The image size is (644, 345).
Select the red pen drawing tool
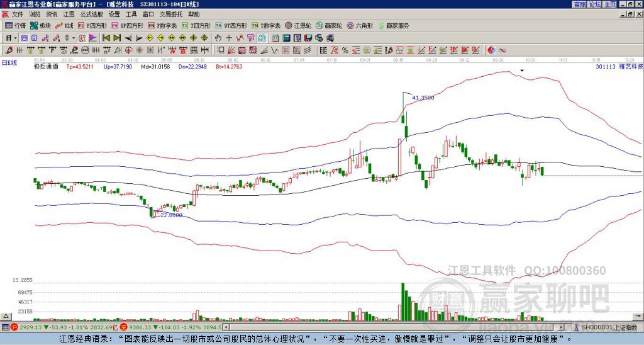coord(9,50)
